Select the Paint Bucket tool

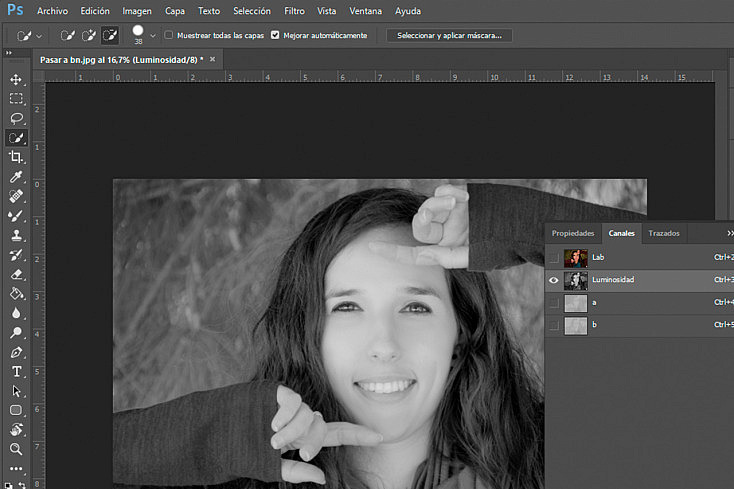(x=16, y=293)
